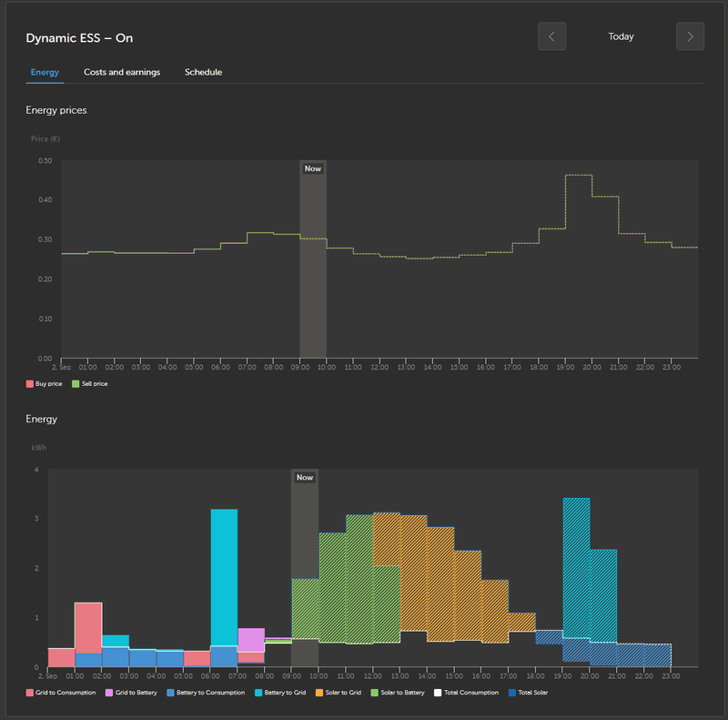Click the green hatched Solar to Battery bar at 10:00
This screenshot has width=728, height=720.
(x=332, y=588)
